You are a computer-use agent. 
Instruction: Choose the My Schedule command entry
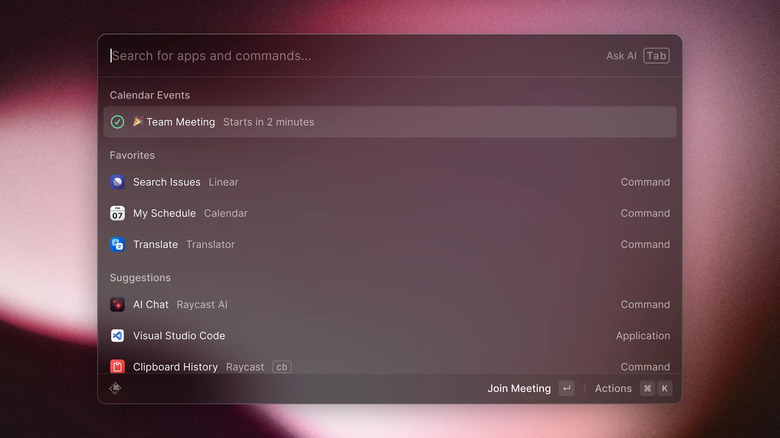pos(390,213)
